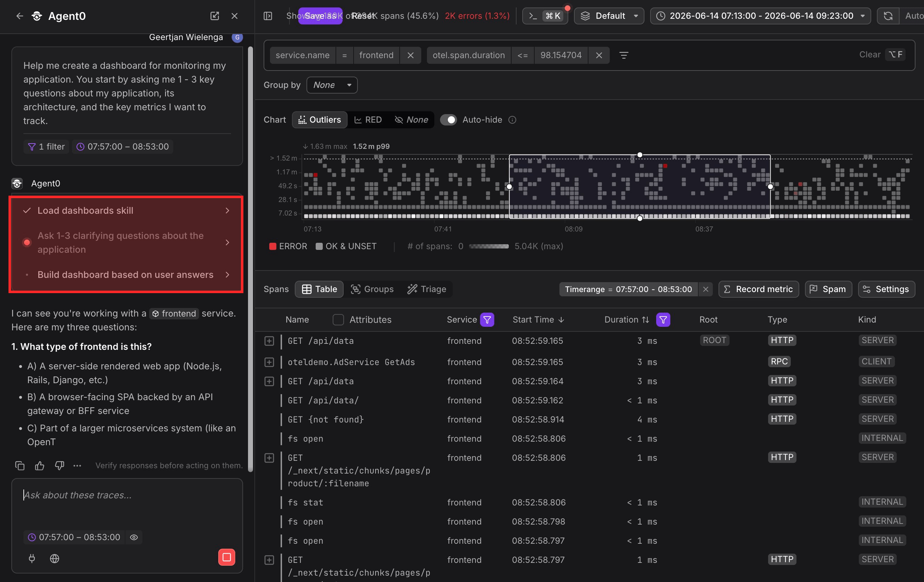Click the Service column filter icon

coord(487,320)
